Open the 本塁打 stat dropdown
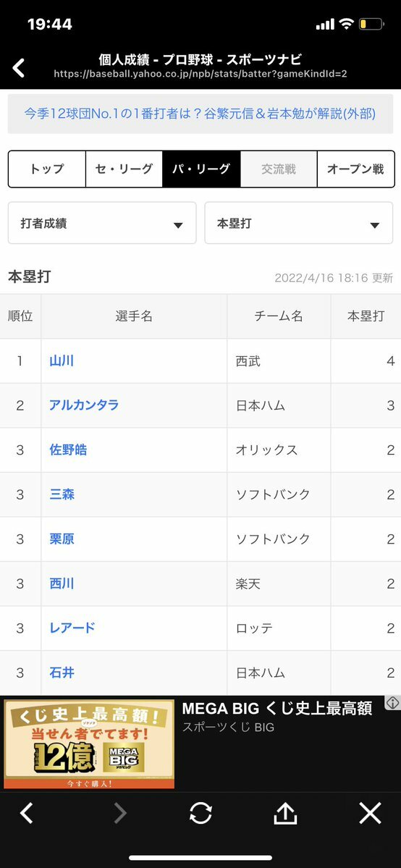Viewport: 401px width, 868px height. 298,223
